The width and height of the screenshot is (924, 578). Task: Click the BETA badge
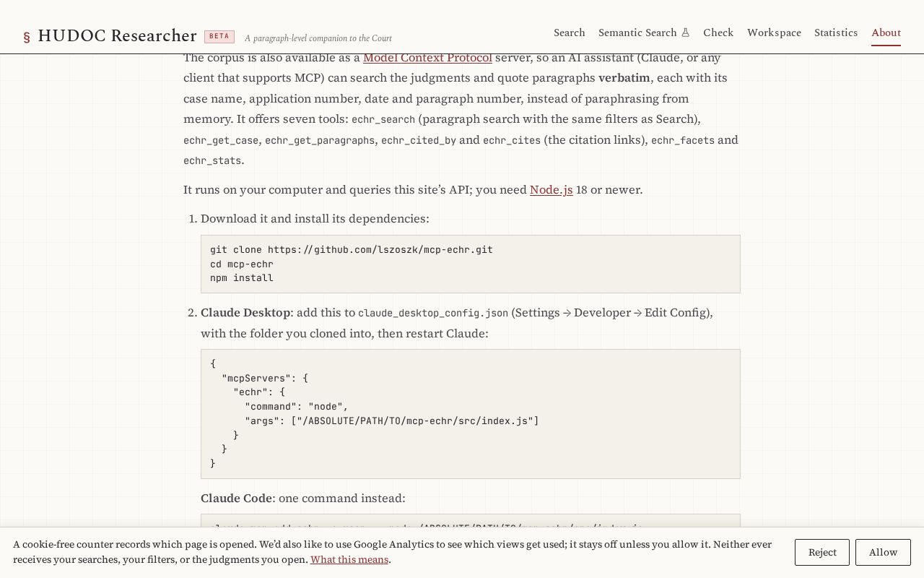pyautogui.click(x=219, y=36)
